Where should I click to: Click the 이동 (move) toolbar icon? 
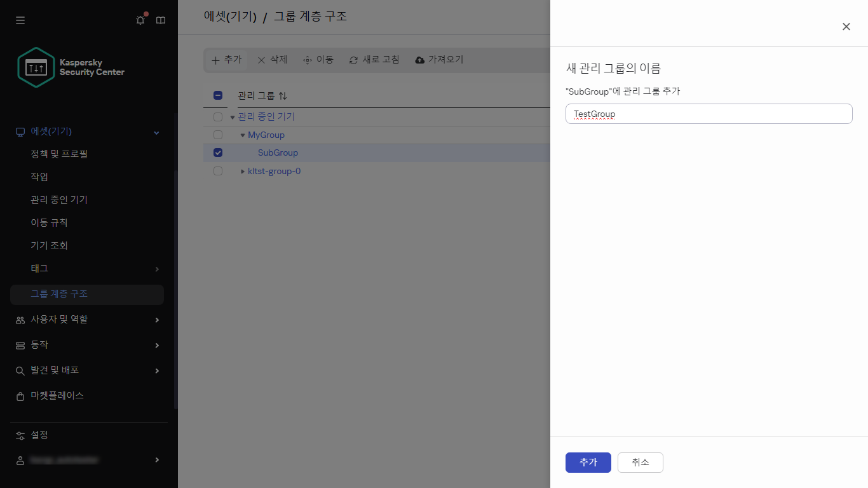pyautogui.click(x=308, y=59)
